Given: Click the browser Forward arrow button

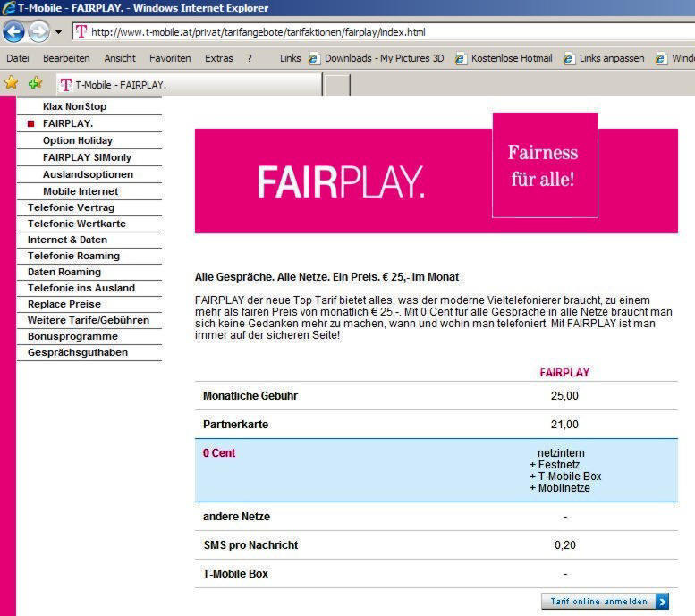Looking at the screenshot, I should pyautogui.click(x=39, y=32).
